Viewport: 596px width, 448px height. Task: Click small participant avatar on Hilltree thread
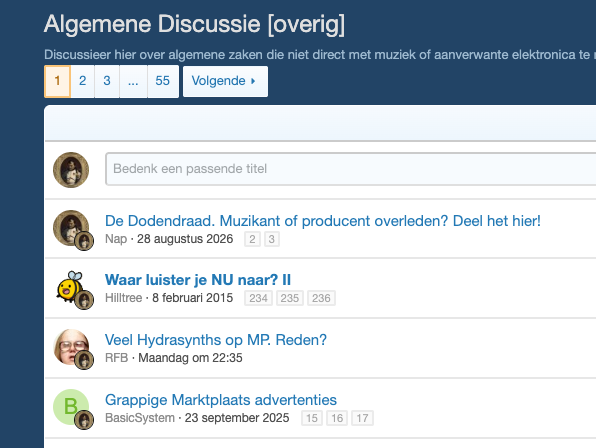coord(84,300)
